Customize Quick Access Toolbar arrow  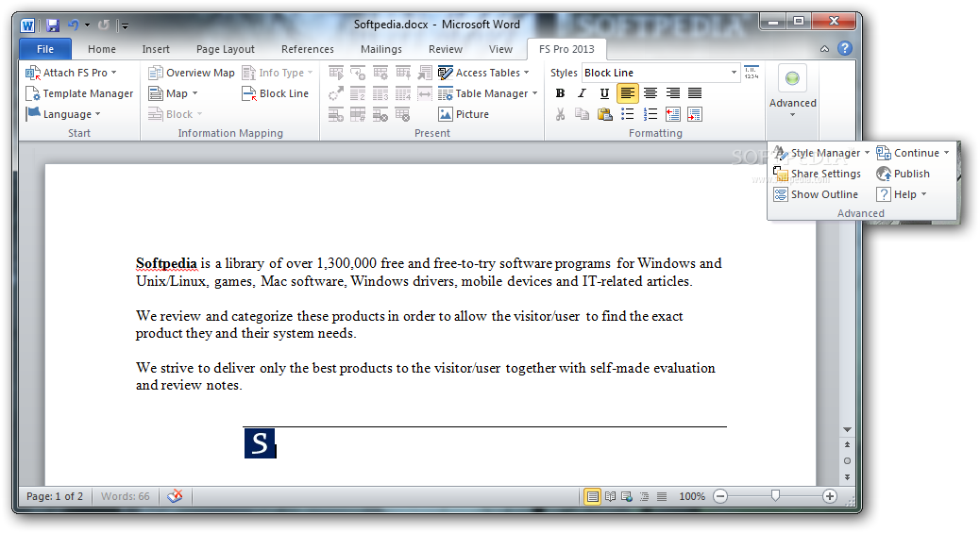click(x=125, y=25)
